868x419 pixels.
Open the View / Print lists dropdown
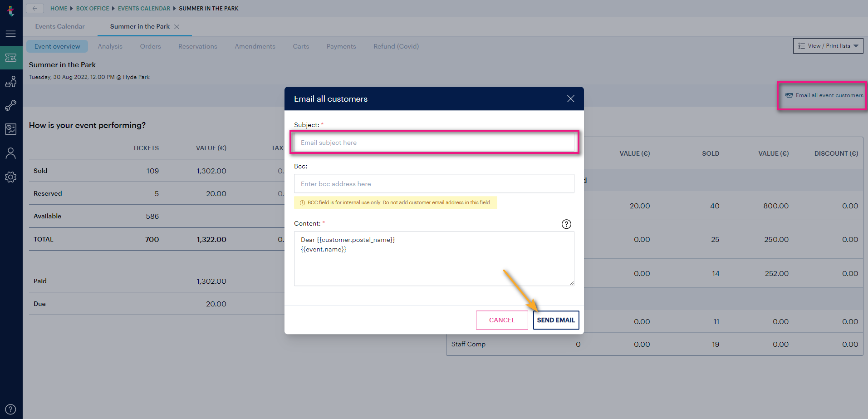[x=827, y=46]
